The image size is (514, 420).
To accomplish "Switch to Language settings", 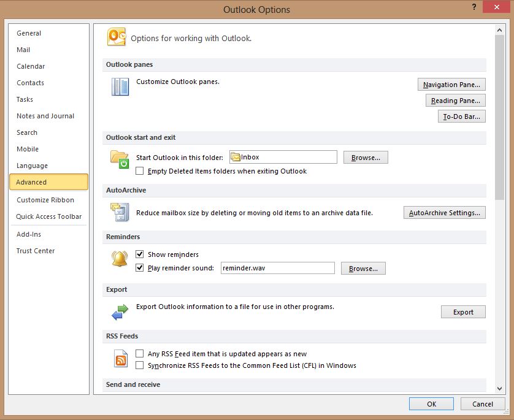I will click(x=49, y=166).
